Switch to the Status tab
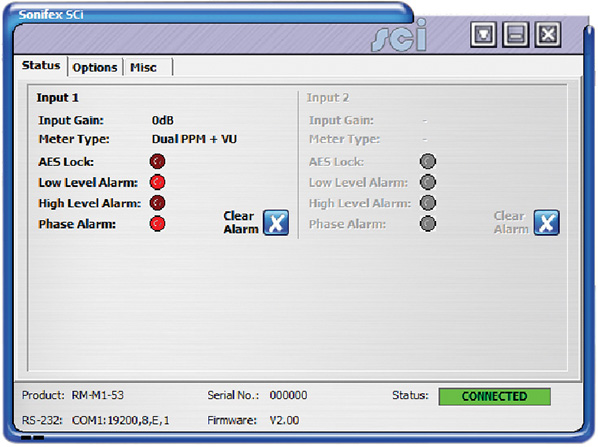 41,66
